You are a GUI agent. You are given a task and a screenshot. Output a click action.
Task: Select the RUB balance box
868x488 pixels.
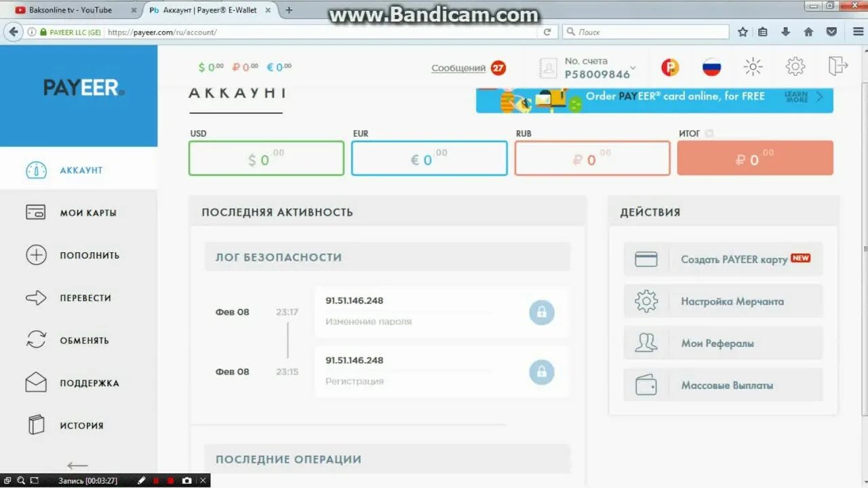click(592, 159)
